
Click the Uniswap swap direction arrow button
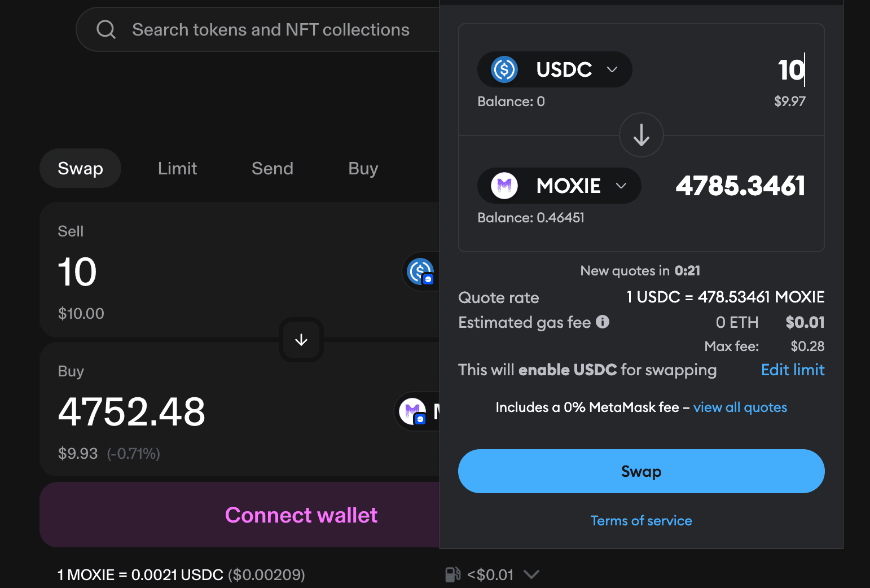point(301,340)
